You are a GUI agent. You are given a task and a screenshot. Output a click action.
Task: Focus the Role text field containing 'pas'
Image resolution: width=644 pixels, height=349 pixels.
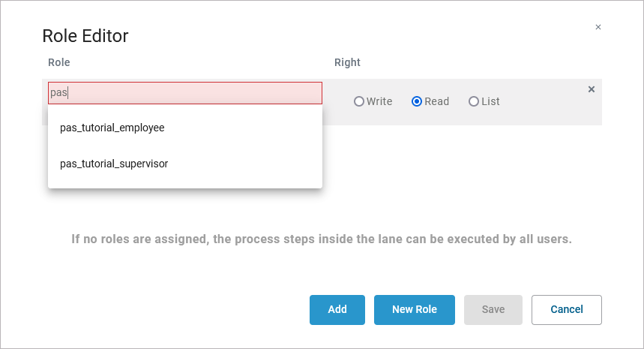point(185,93)
